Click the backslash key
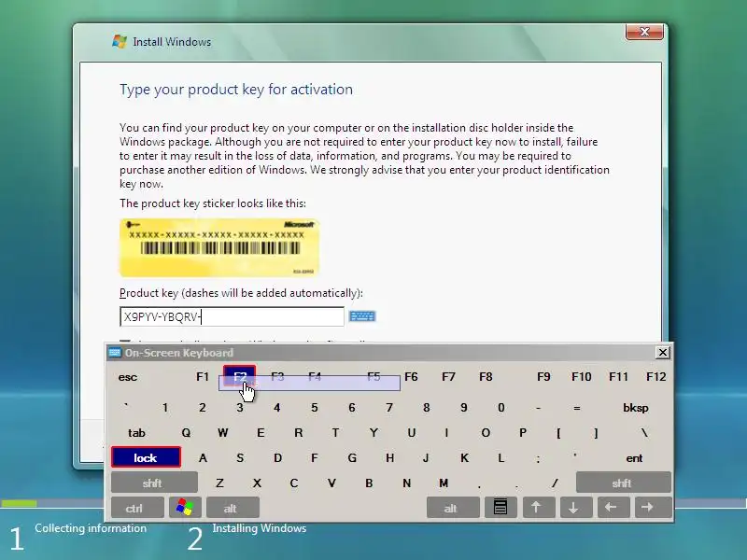 click(644, 433)
